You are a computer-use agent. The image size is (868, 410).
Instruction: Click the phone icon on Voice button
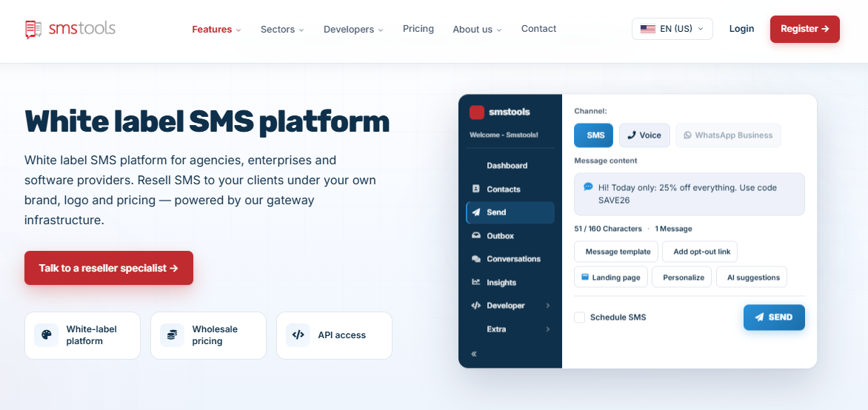point(632,135)
